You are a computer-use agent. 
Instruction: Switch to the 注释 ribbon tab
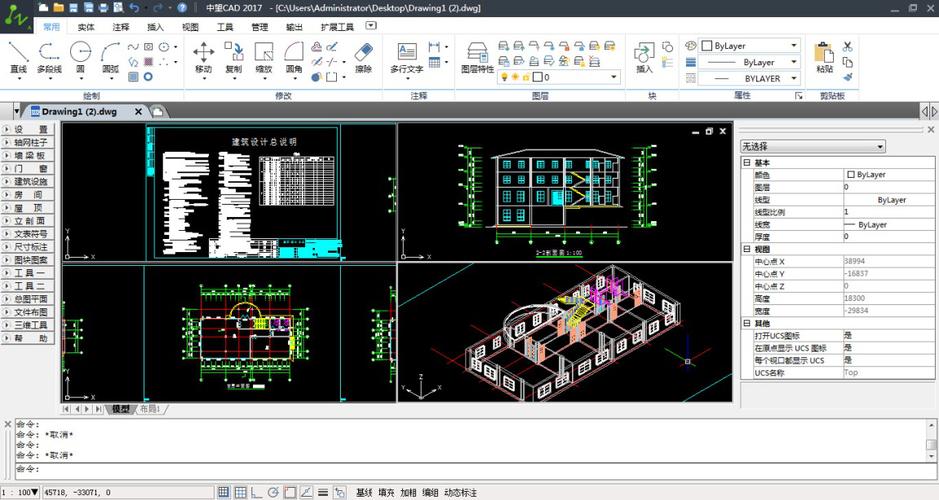point(121,27)
